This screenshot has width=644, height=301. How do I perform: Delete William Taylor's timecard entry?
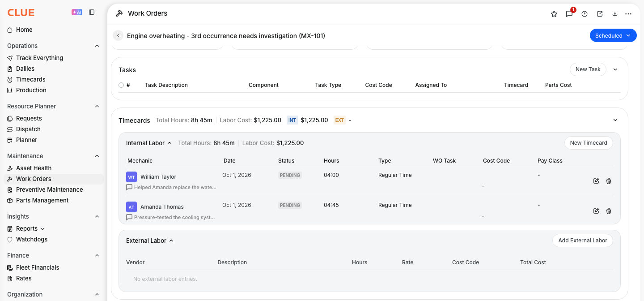point(609,181)
